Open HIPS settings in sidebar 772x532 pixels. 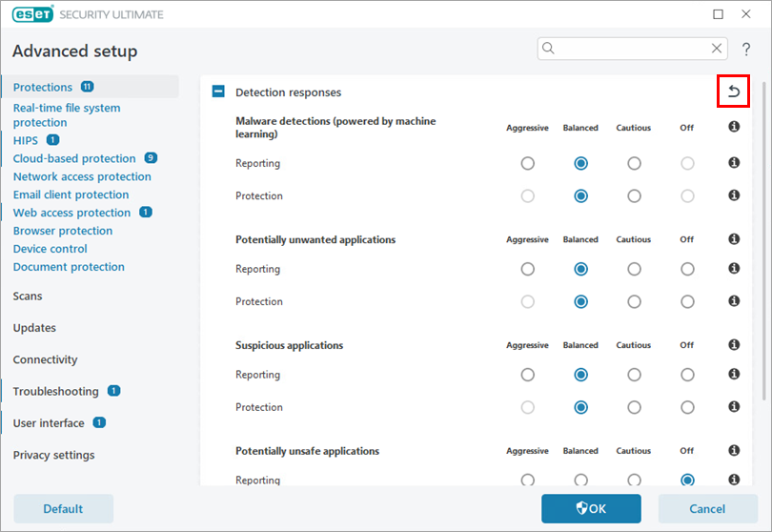26,140
